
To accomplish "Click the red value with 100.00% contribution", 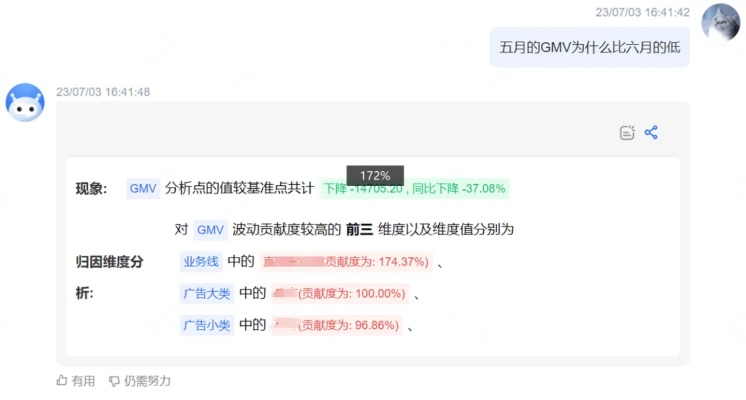I will (x=339, y=294).
